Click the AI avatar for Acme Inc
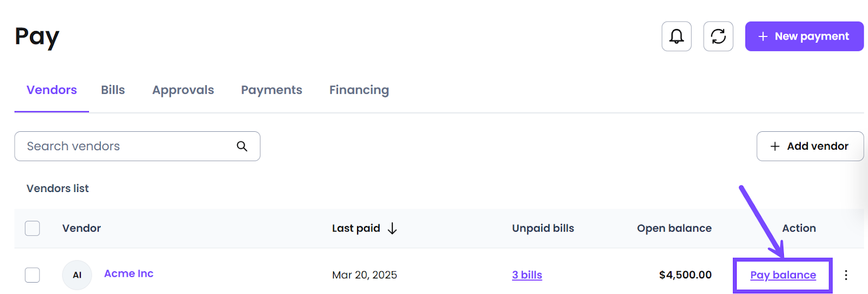Viewport: 868px width, 294px height. (x=77, y=275)
